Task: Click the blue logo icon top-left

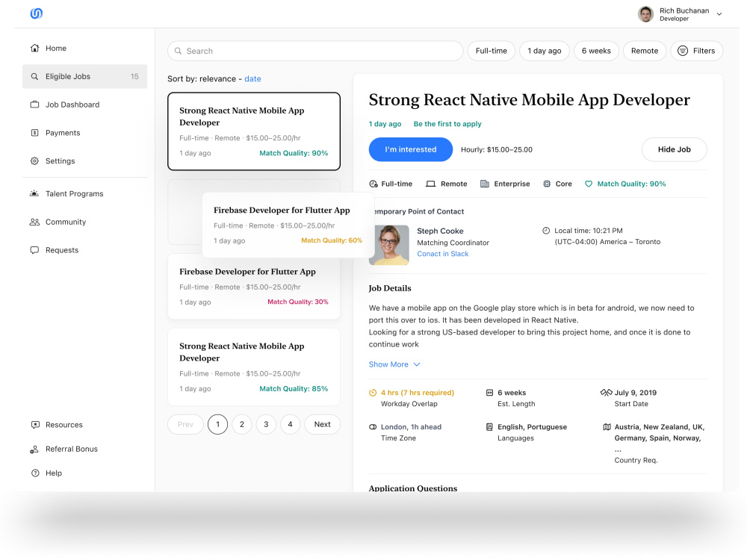Action: (x=36, y=13)
